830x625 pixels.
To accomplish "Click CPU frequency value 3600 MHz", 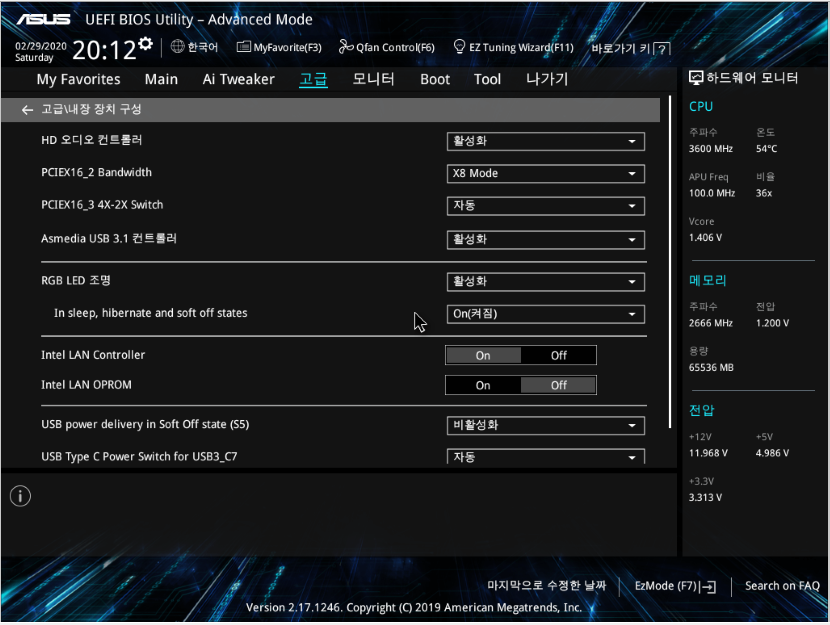I will click(x=711, y=149).
